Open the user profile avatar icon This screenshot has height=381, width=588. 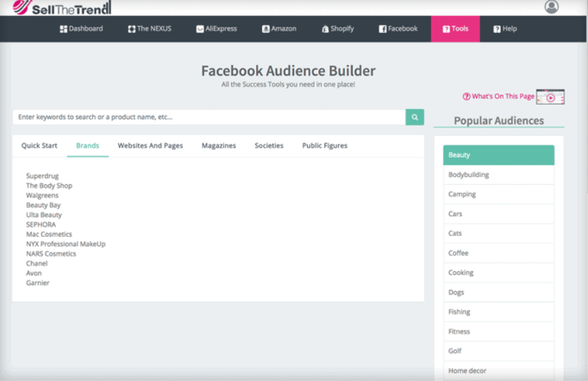(551, 7)
